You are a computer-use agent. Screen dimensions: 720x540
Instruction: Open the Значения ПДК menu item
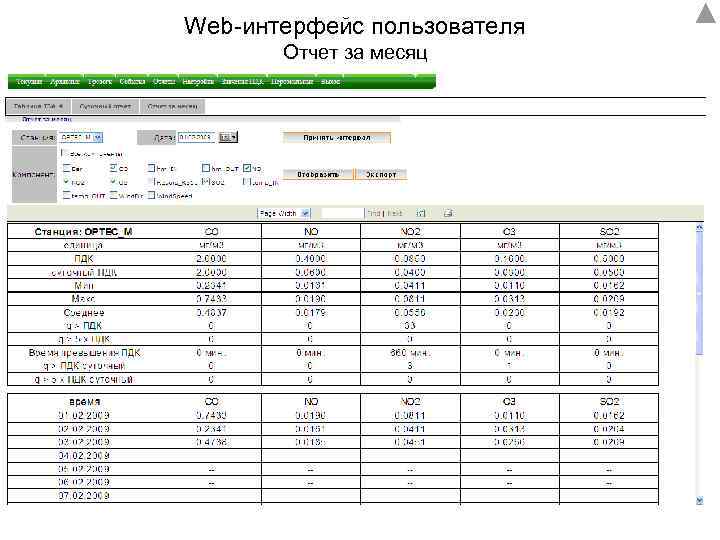click(x=242, y=82)
